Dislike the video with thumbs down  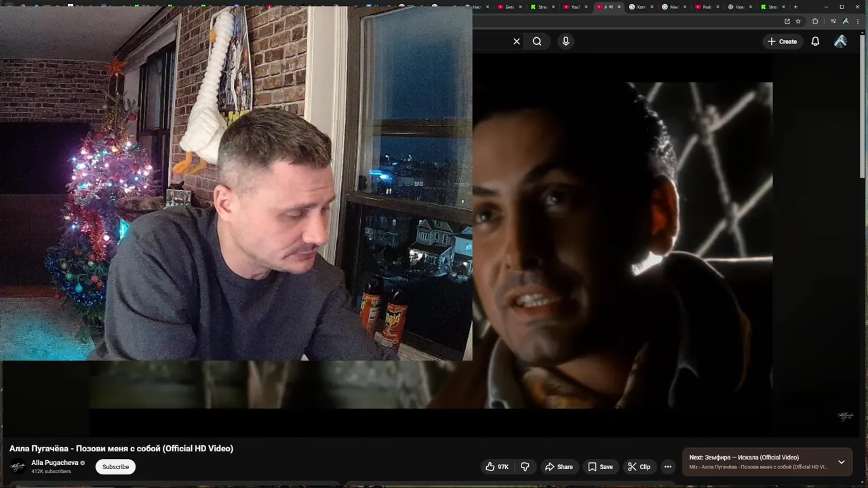click(525, 466)
